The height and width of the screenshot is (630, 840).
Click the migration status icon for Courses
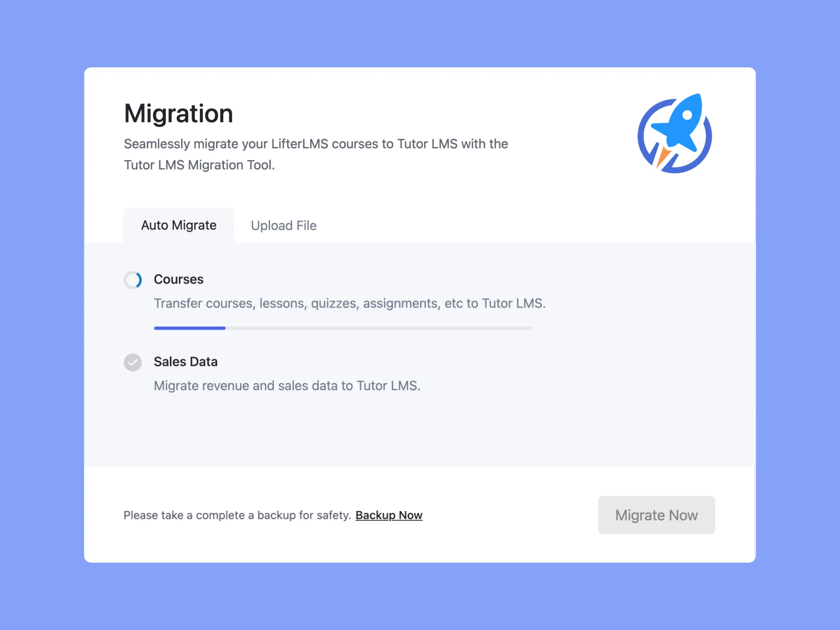pos(132,279)
